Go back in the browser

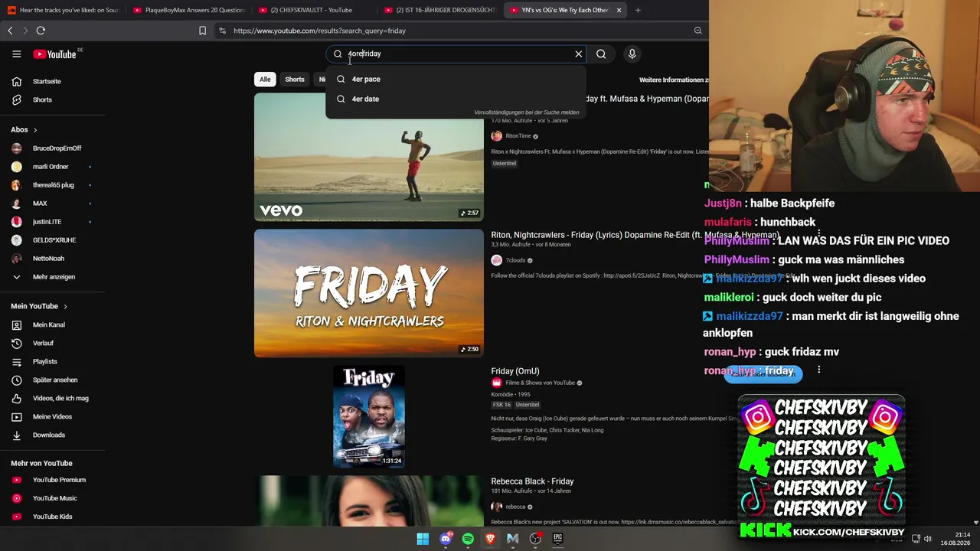coord(10,31)
